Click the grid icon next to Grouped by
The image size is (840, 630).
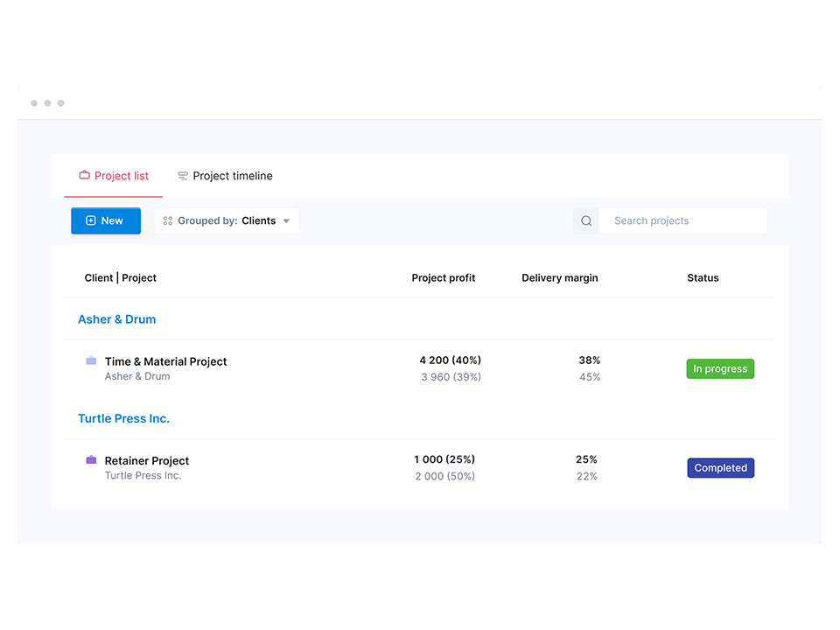168,221
